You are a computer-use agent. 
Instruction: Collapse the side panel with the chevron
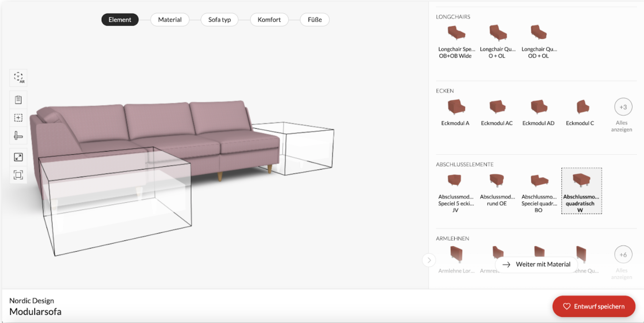pos(429,260)
